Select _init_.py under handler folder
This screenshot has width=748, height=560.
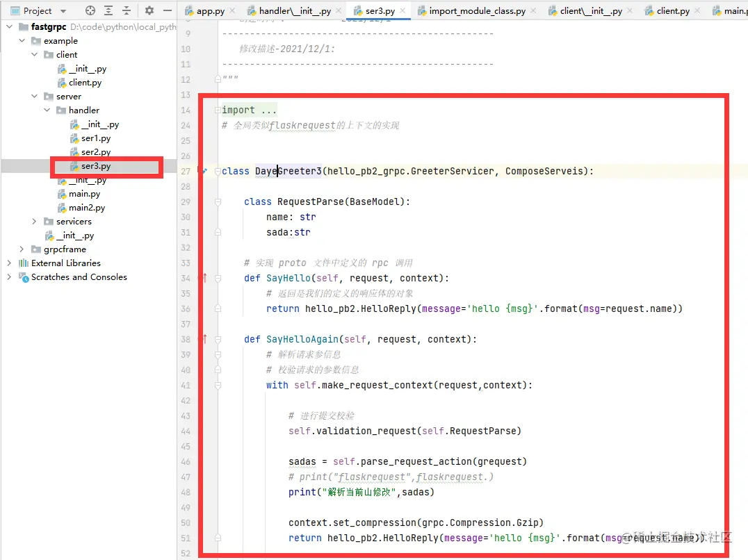99,124
